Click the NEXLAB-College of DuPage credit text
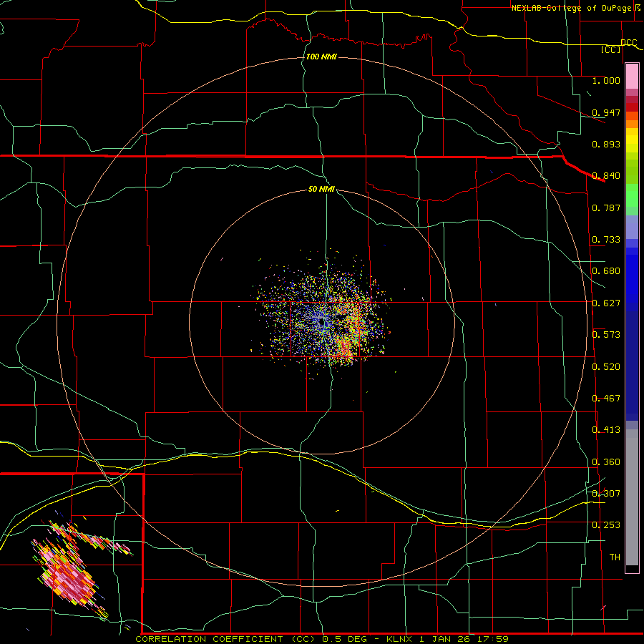644x644 pixels. click(575, 8)
